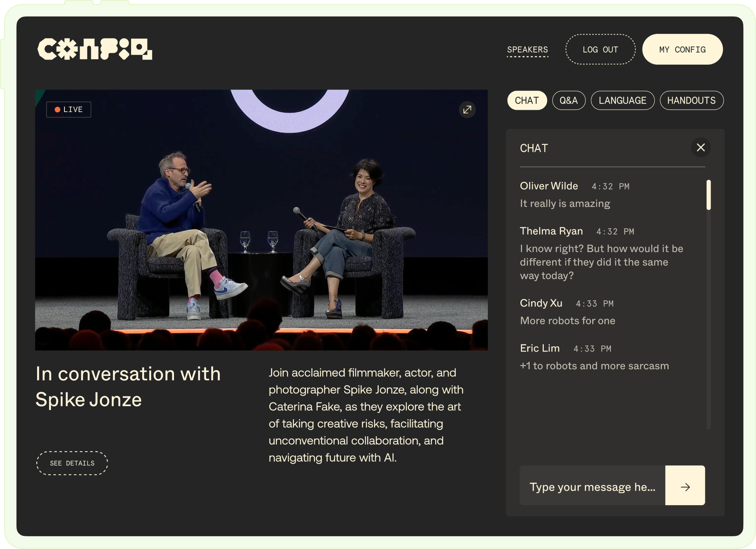Open My Config
The width and height of the screenshot is (756, 549).
click(x=682, y=49)
